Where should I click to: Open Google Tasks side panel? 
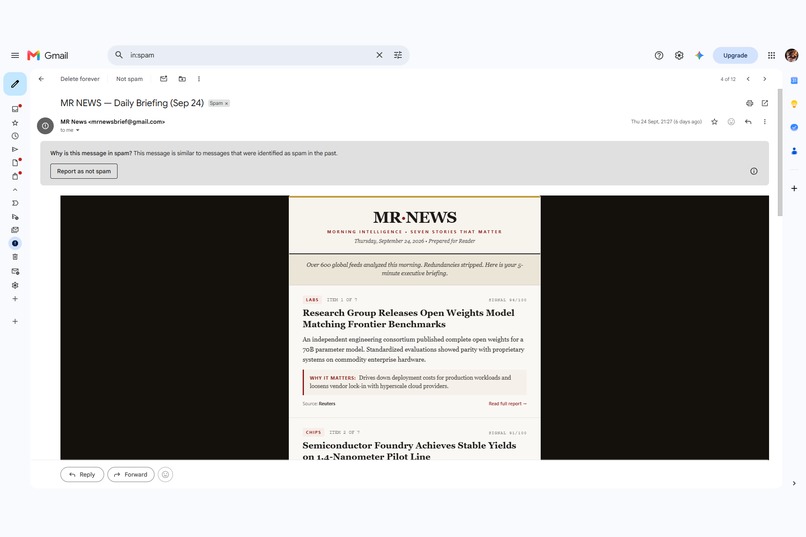[794, 127]
